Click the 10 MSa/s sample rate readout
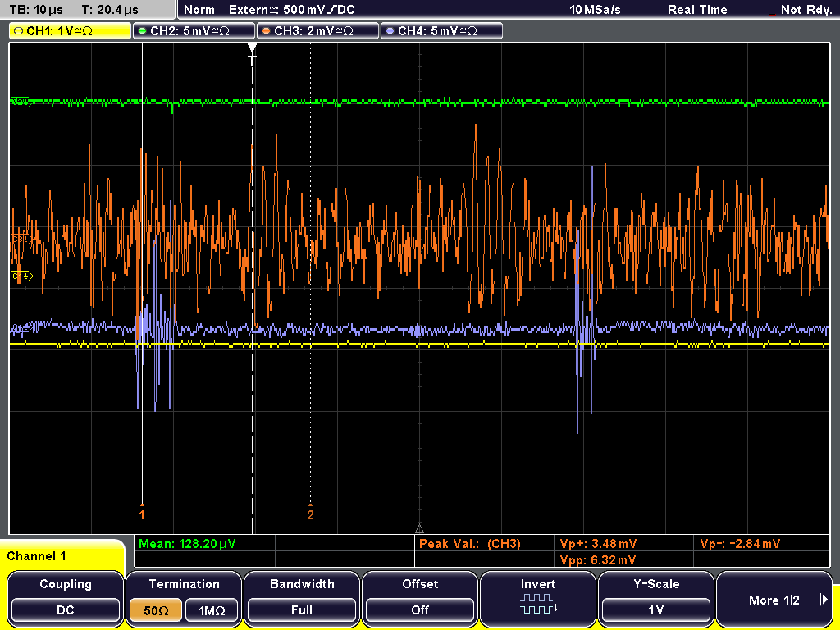The height and width of the screenshot is (630, 840). 595,10
